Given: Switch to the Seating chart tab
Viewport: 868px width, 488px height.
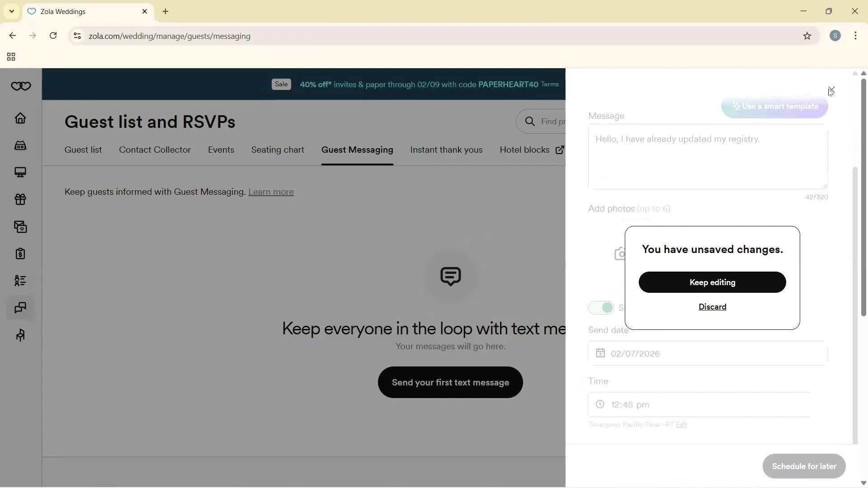Looking at the screenshot, I should tap(278, 150).
